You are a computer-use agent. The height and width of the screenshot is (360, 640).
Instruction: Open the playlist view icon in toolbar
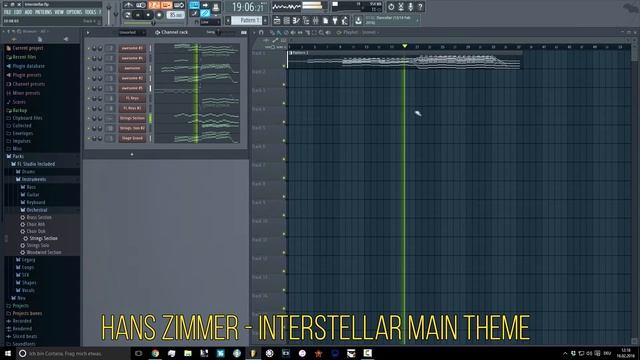pos(277,20)
